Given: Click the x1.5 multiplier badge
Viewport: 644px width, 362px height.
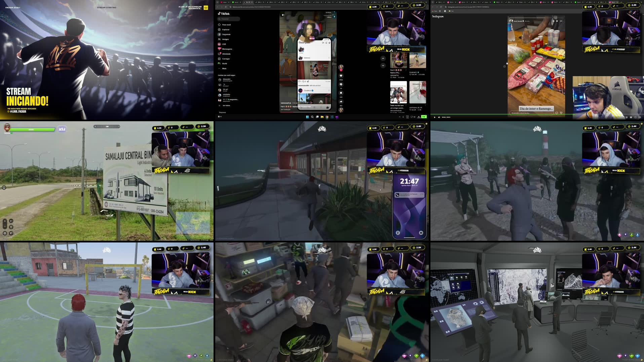Looking at the screenshot, I should 62,129.
